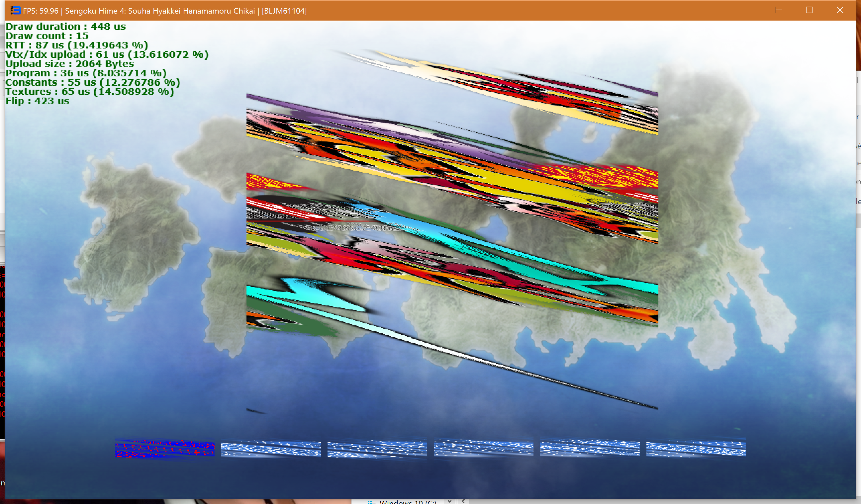Viewport: 861px width, 504px height.
Task: Select the Windows 10 (C:) drive label
Action: point(407,502)
